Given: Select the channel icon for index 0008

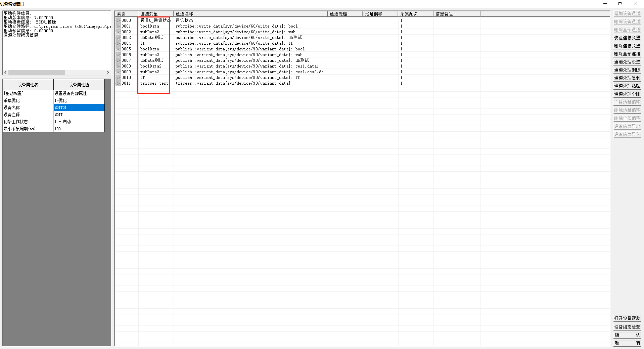Looking at the screenshot, I should [118, 66].
